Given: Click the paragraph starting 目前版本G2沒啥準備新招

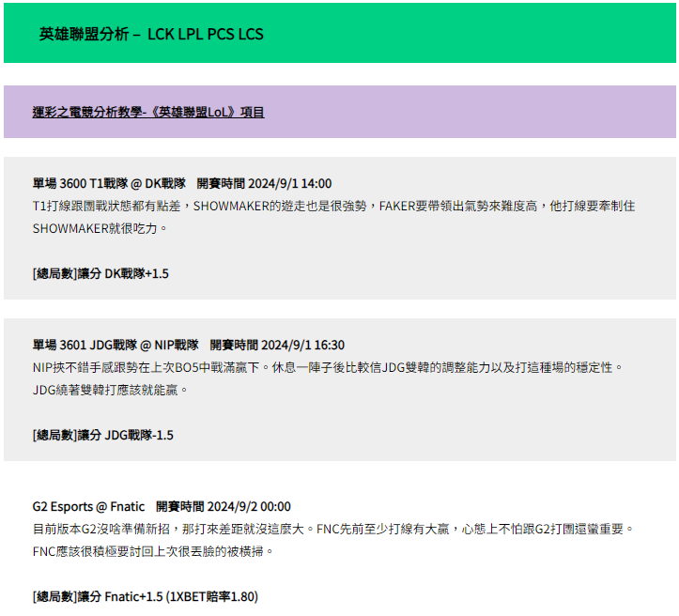Looking at the screenshot, I should 333,540.
